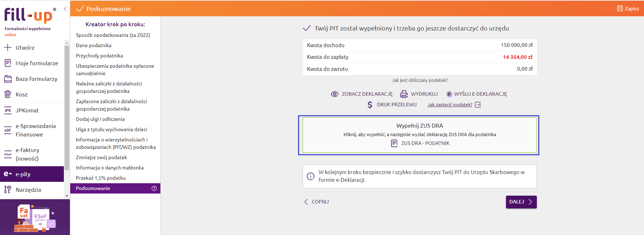Open Informacja o wierzytelnościach (PIT/WZ) step

coord(116,143)
